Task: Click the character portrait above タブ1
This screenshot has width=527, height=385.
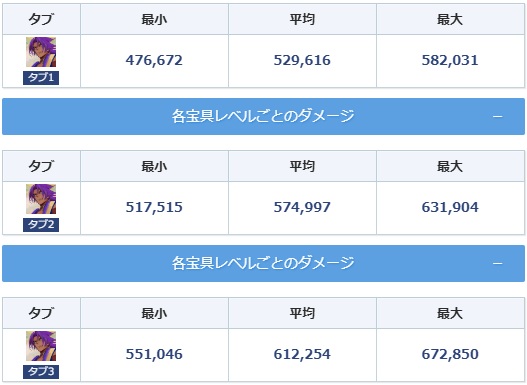Action: coord(41,52)
